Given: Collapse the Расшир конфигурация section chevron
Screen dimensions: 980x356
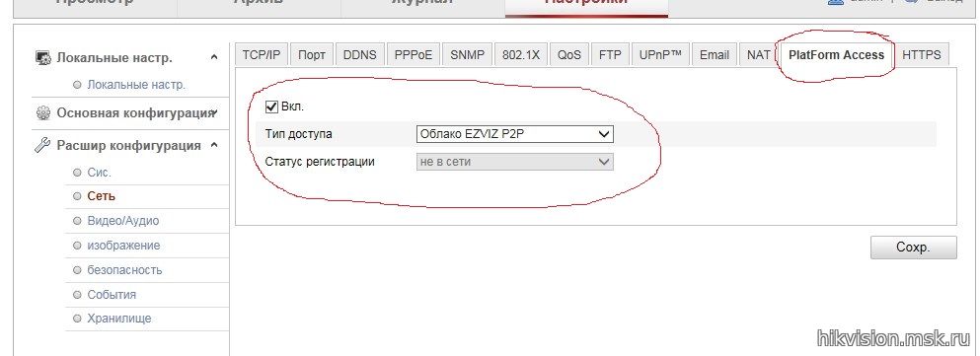Looking at the screenshot, I should click(x=214, y=146).
